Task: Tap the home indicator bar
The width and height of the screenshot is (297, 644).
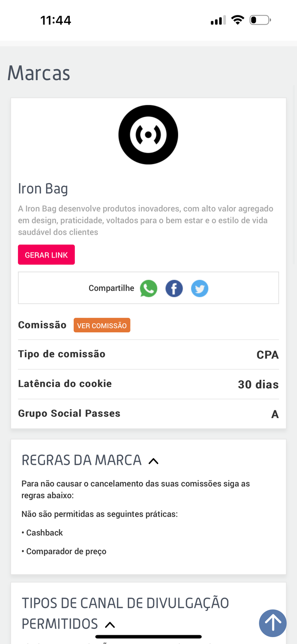Action: [x=148, y=637]
